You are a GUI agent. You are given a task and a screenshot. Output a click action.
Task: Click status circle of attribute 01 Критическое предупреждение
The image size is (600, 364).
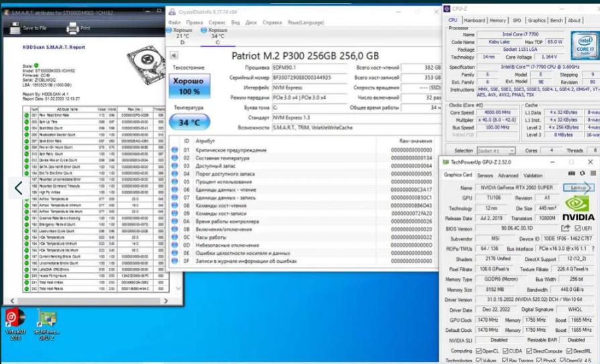click(174, 150)
